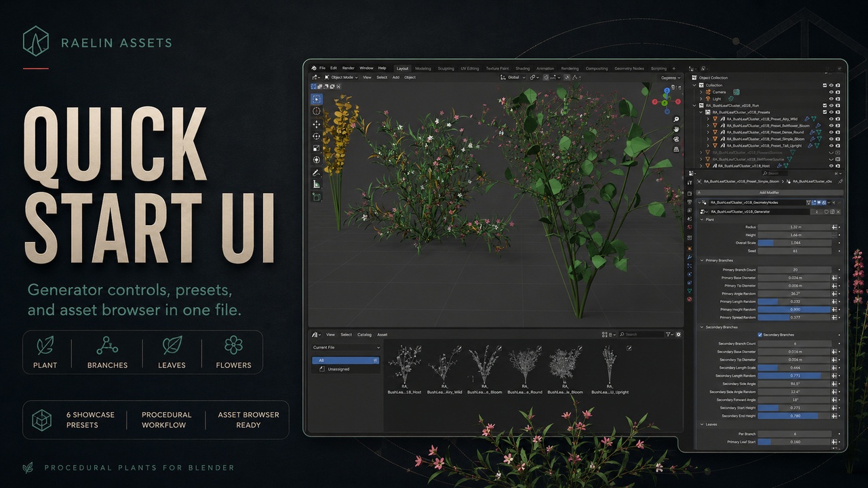The height and width of the screenshot is (488, 868).
Task: Click the perspective/orthographic grid icon in the viewport
Action: pyautogui.click(x=676, y=149)
